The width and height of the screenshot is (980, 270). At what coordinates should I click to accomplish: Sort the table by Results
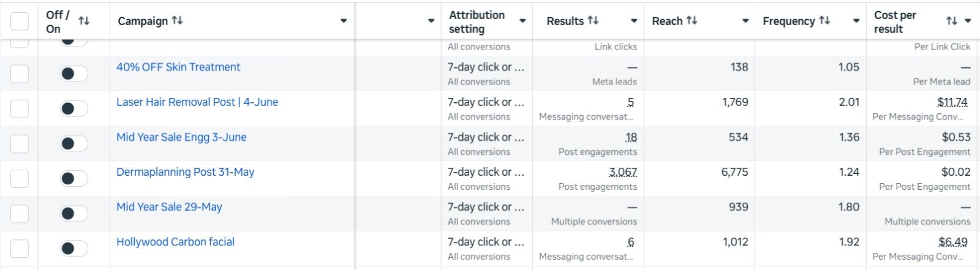[593, 21]
